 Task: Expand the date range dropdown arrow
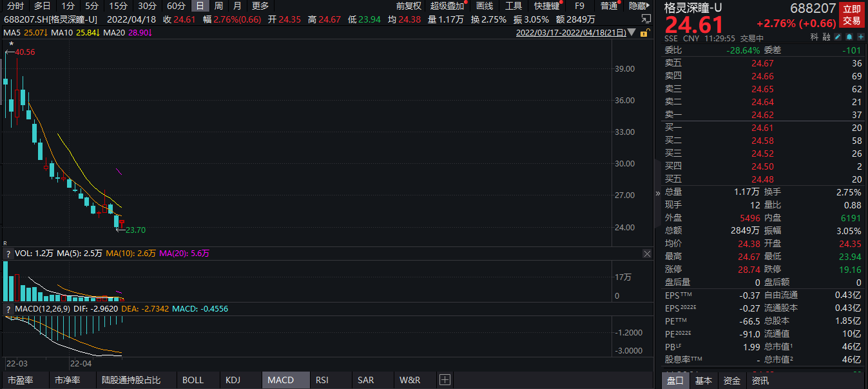pyautogui.click(x=631, y=32)
